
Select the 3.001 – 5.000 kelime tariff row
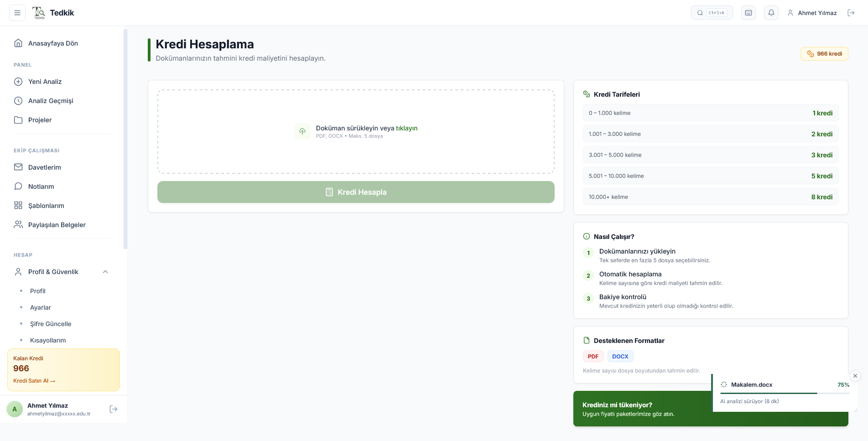(x=711, y=155)
